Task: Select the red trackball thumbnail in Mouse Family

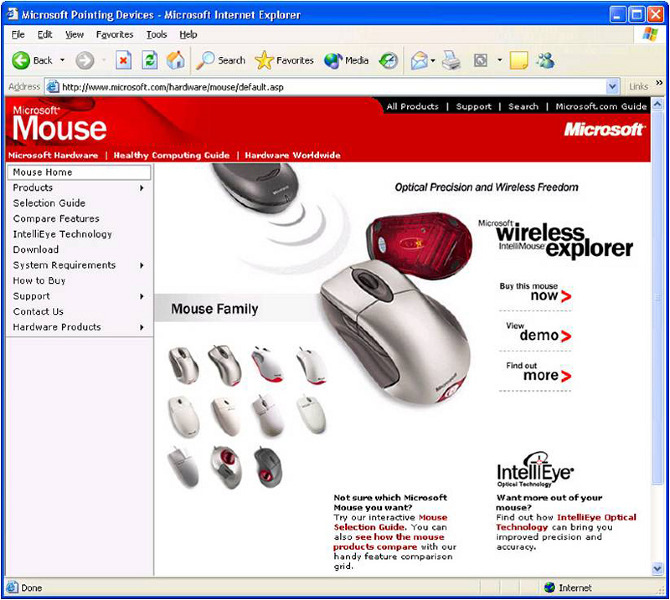Action: (x=226, y=467)
